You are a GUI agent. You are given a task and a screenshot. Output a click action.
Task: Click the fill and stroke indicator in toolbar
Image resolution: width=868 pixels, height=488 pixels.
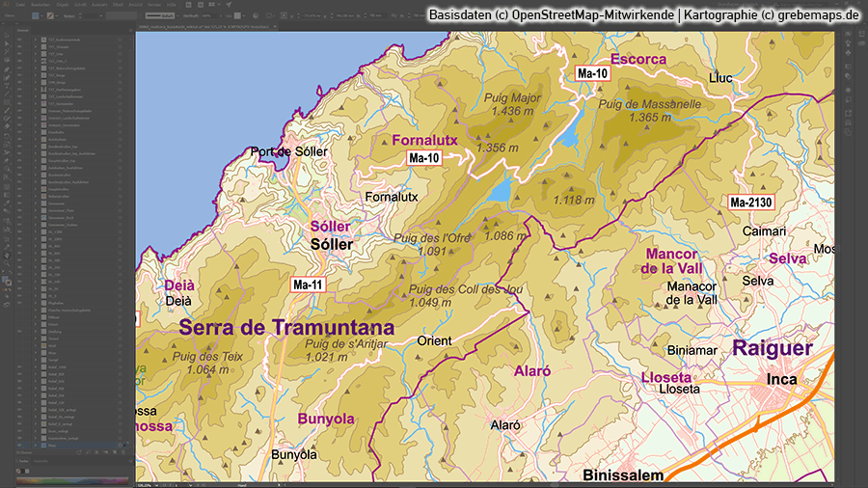7,281
